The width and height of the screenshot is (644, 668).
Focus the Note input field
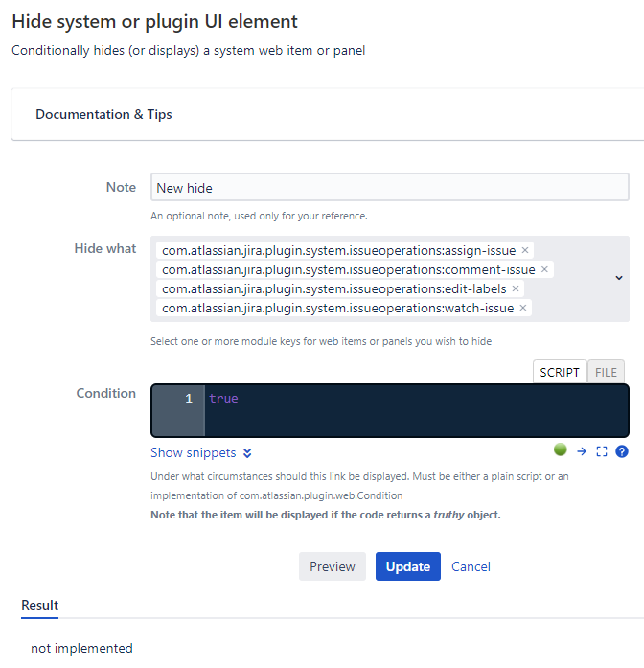click(x=390, y=187)
